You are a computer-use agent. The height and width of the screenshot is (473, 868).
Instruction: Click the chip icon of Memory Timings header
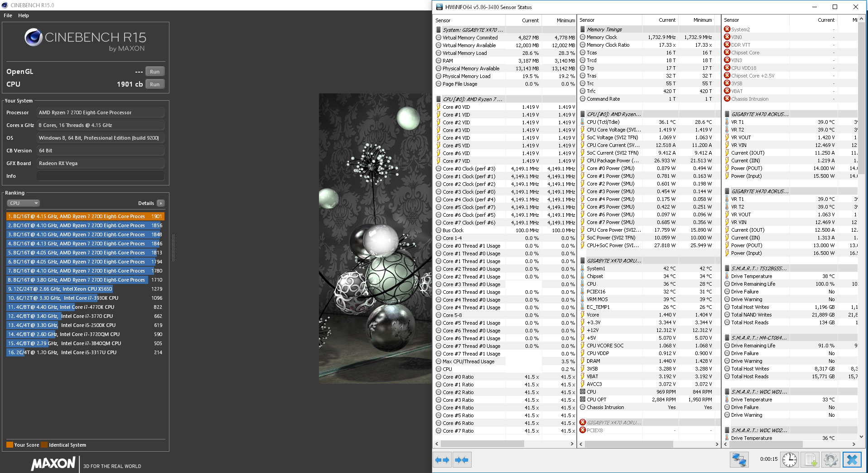(x=583, y=29)
